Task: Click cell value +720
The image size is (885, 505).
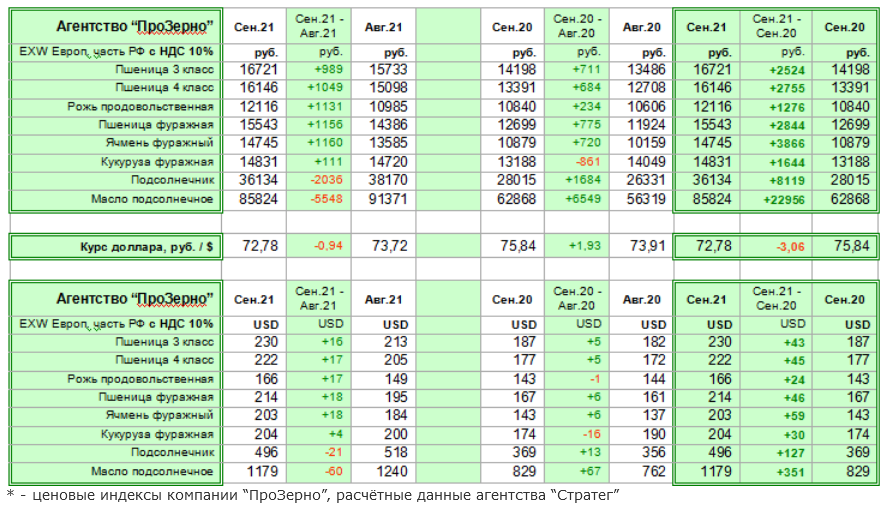Action: (x=587, y=143)
